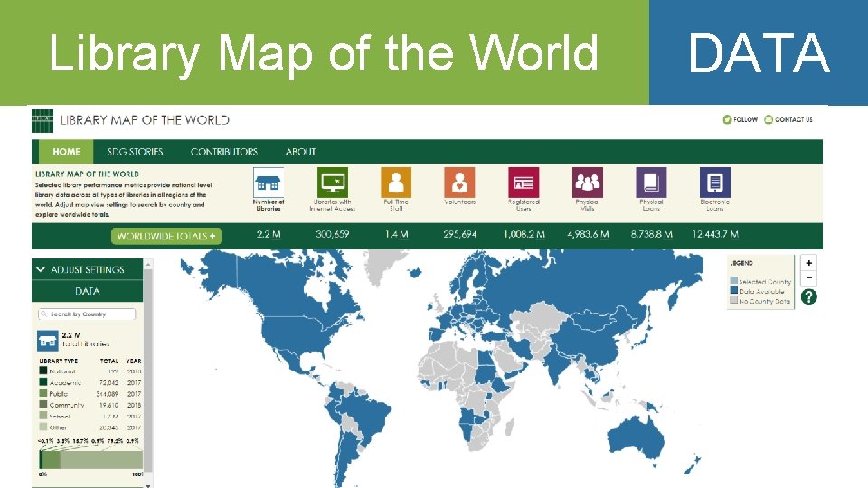This screenshot has width=868, height=488.
Task: Switch to the DATA panel tab
Action: click(x=88, y=291)
